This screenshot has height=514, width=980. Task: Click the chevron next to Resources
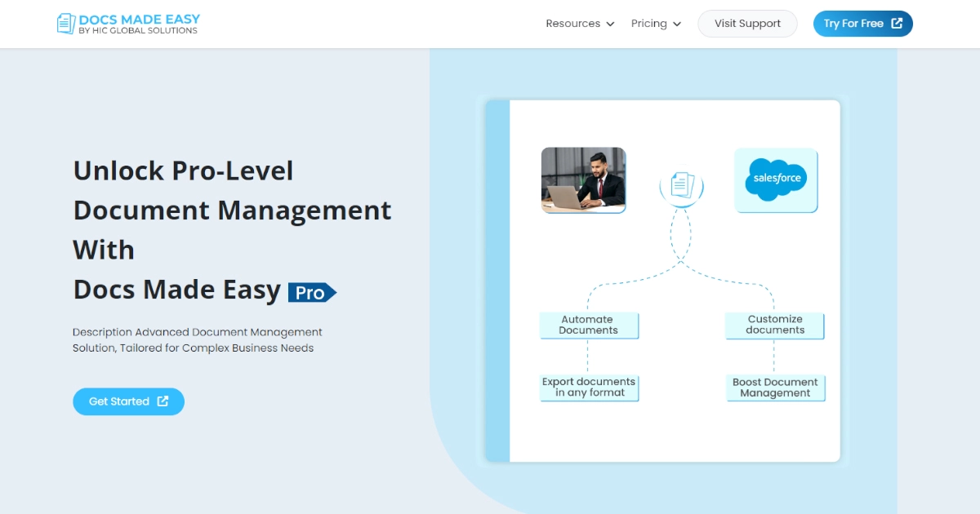[610, 24]
